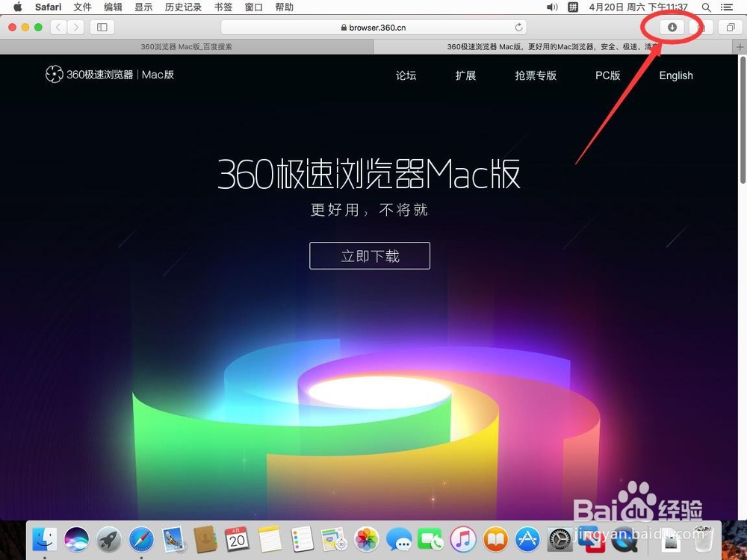
Task: Select the 360极速浏览器 Mac版 tab
Action: 553,46
